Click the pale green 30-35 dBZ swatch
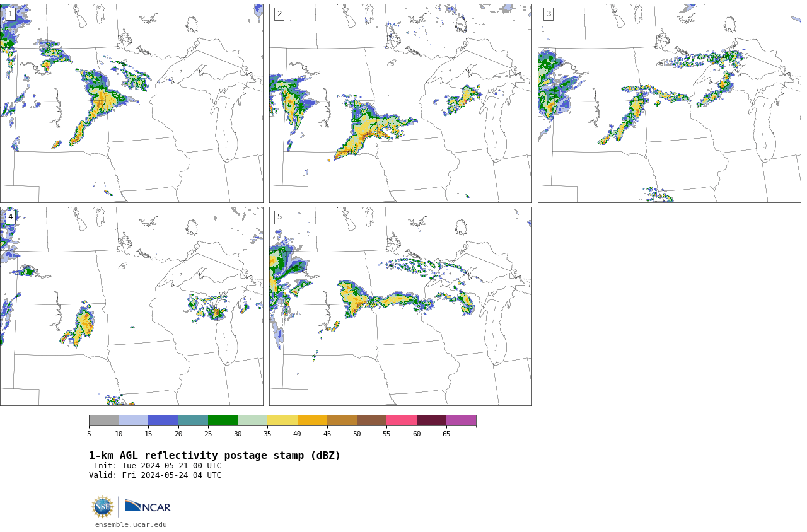 click(x=252, y=420)
